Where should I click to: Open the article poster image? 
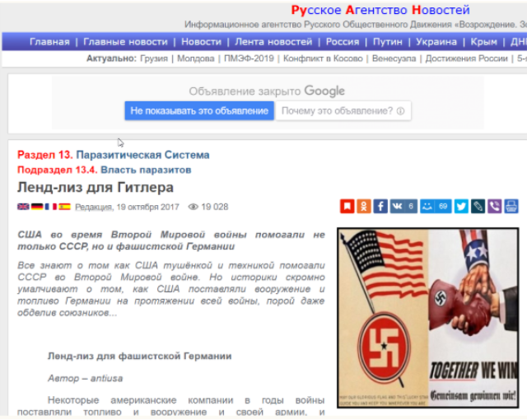428,318
